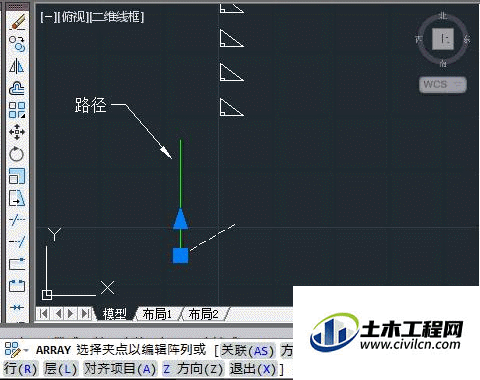480x380 pixels.
Task: Select the Break at Point tool
Action: pos(17,264)
